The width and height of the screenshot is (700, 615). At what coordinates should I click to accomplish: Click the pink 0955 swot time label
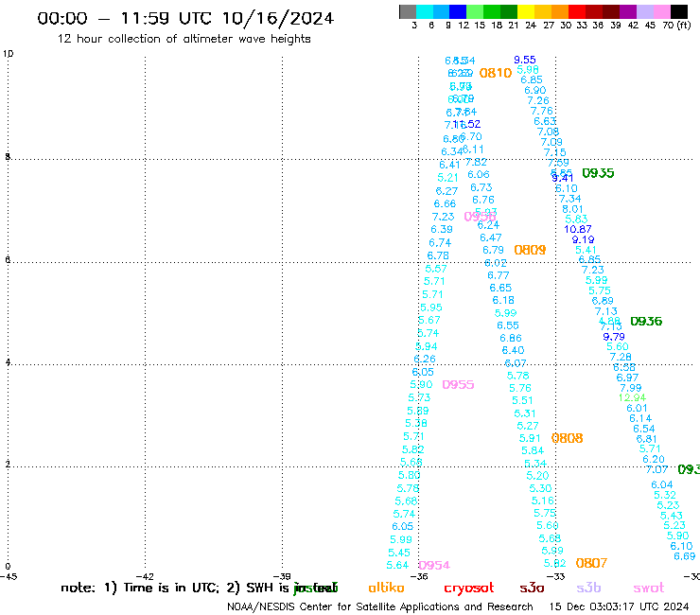pyautogui.click(x=458, y=384)
